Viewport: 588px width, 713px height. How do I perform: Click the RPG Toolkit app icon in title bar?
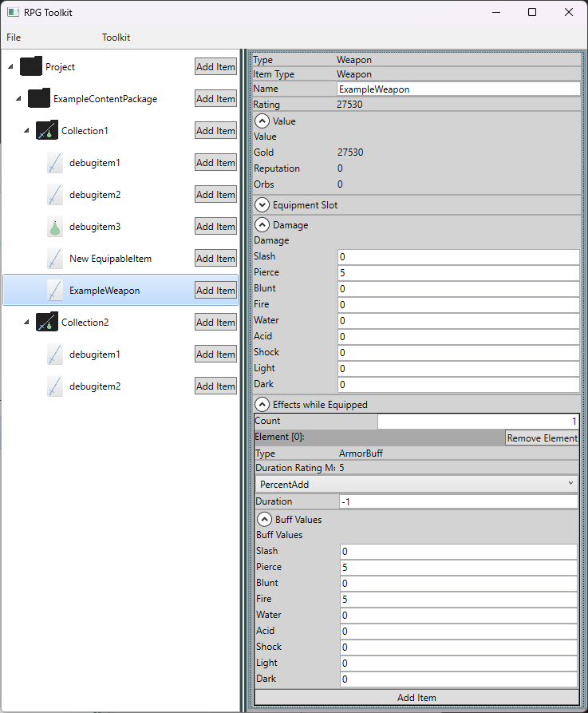(x=13, y=12)
